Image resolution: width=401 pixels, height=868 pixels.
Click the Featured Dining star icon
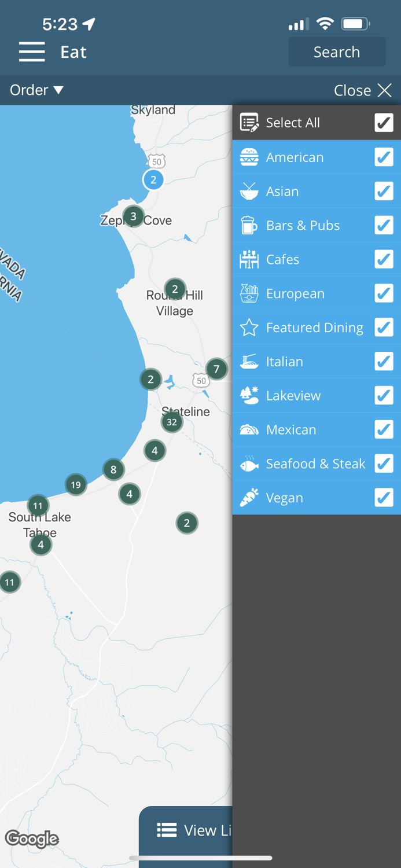[249, 328]
